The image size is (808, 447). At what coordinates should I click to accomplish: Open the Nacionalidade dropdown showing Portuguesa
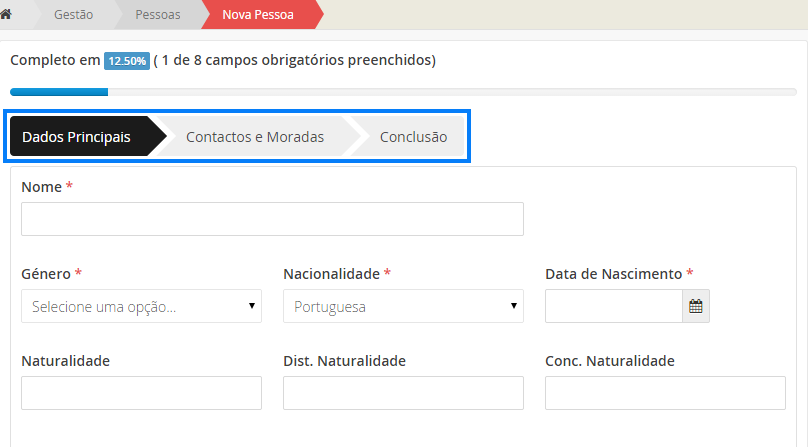coord(403,307)
